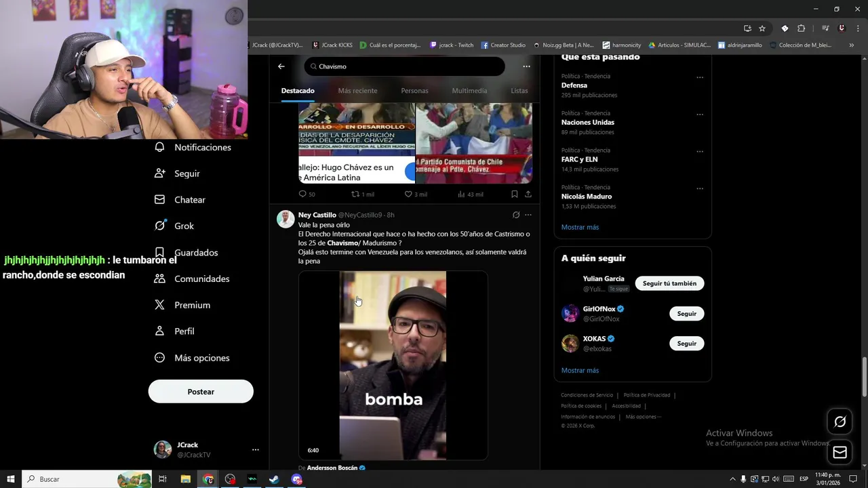The height and width of the screenshot is (488, 868).
Task: Bookmark the Chávez news tweet
Action: pos(515,194)
